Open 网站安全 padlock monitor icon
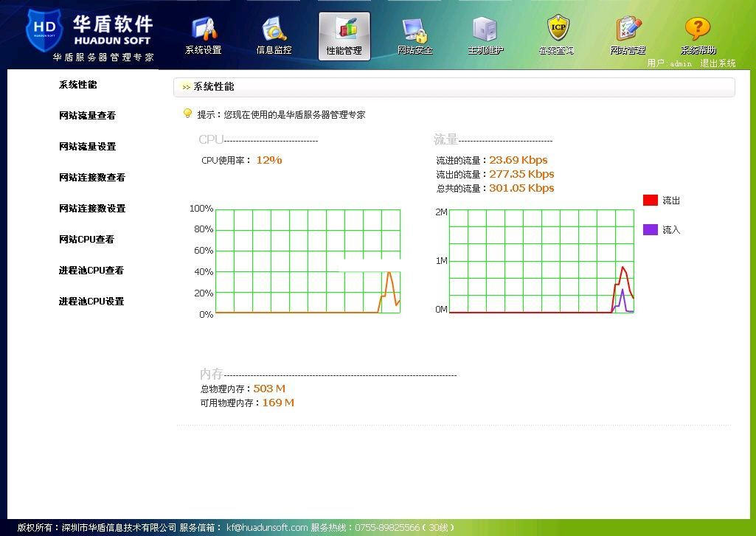The height and width of the screenshot is (536, 756). pos(415,29)
